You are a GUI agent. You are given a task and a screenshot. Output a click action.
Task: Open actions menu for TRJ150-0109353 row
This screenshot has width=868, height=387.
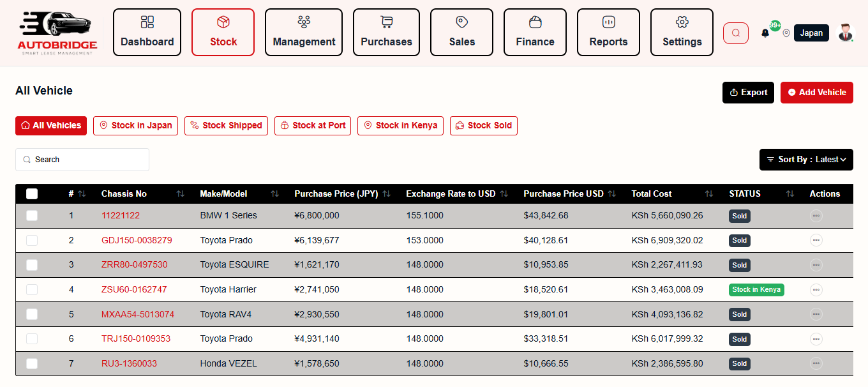816,339
